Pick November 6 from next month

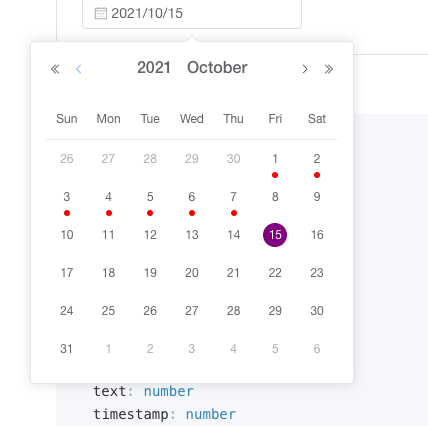point(317,349)
